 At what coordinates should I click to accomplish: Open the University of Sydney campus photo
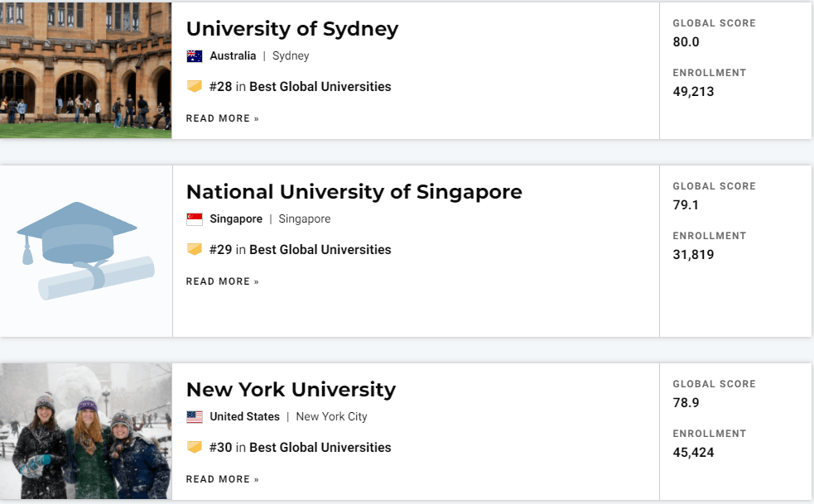click(x=85, y=70)
